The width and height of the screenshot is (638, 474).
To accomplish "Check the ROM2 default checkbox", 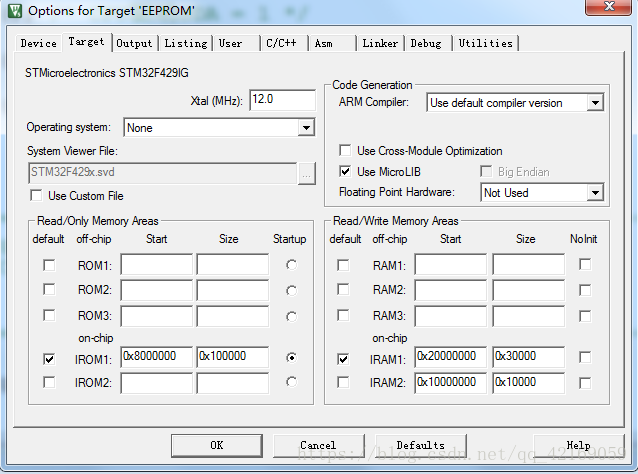I will click(49, 289).
